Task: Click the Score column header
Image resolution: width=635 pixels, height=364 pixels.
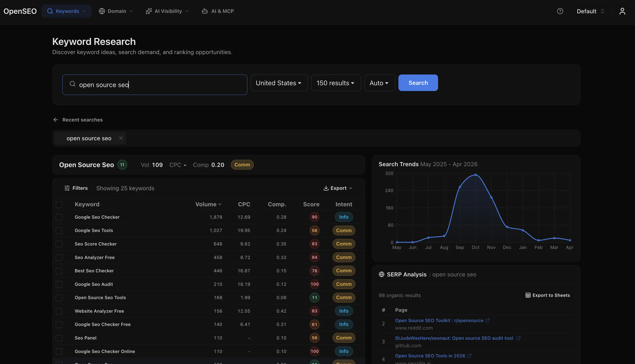Action: coord(311,204)
